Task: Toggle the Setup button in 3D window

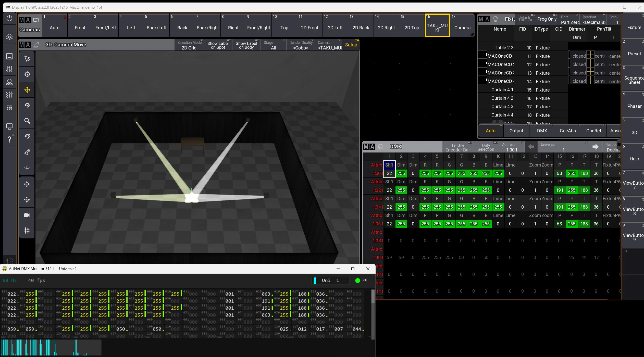Action: [x=351, y=45]
